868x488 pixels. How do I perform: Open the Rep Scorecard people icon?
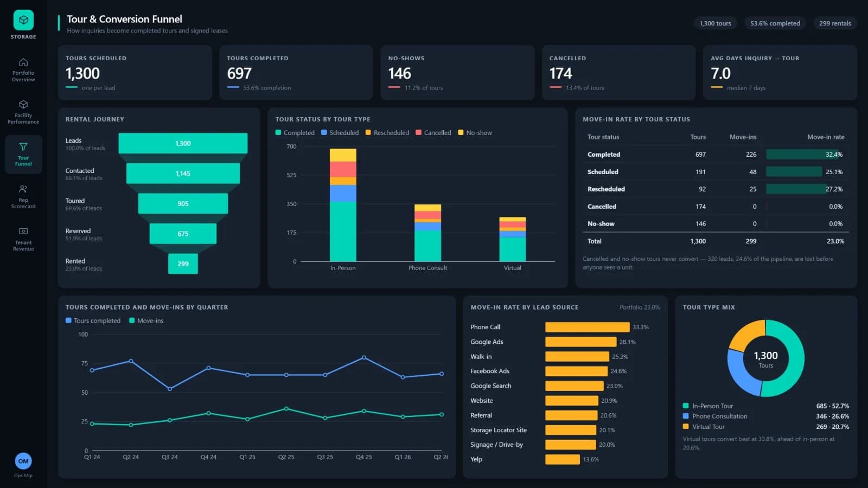23,189
